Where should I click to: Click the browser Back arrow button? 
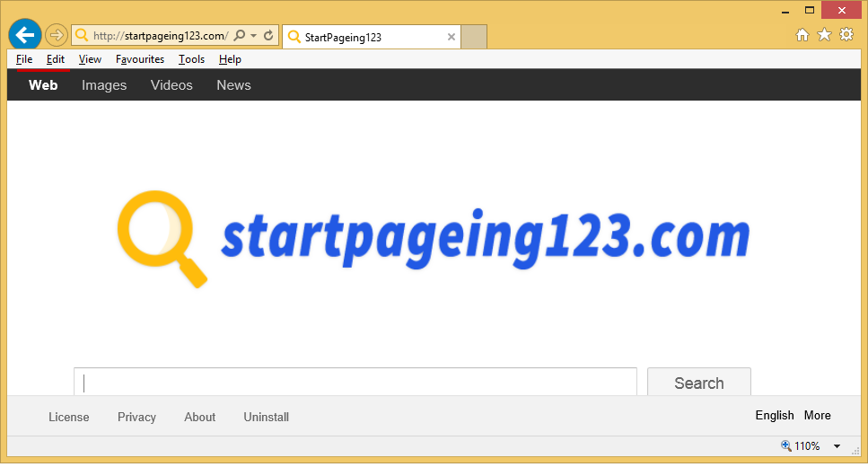tap(25, 35)
